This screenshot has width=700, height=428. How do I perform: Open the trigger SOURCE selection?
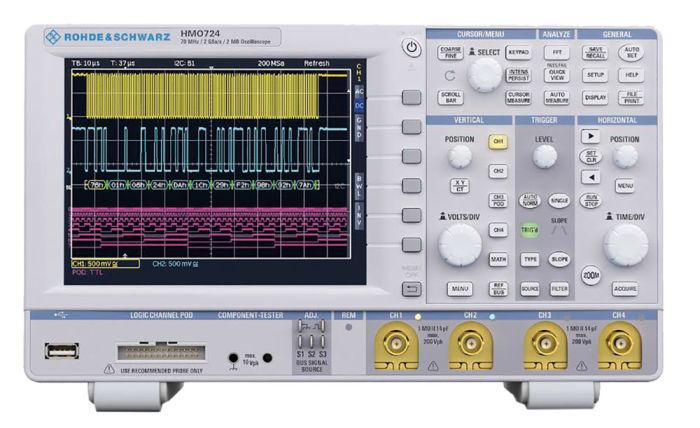[x=530, y=289]
